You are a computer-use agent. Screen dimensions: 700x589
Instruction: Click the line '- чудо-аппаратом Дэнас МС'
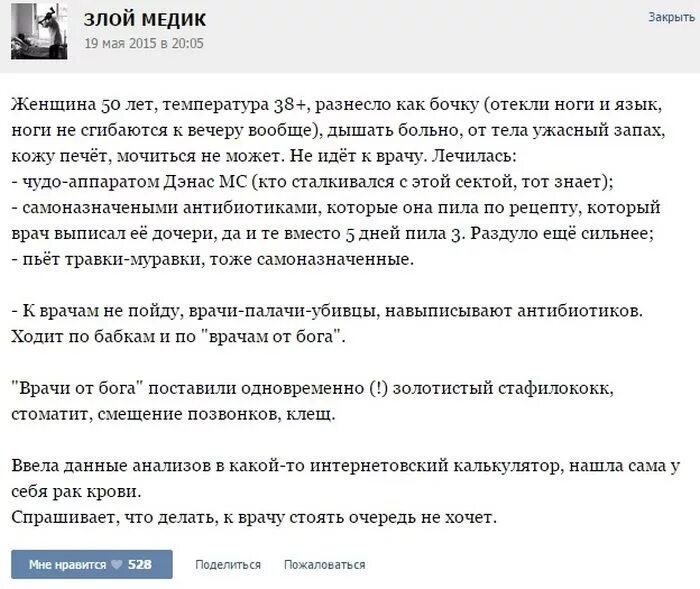(312, 182)
